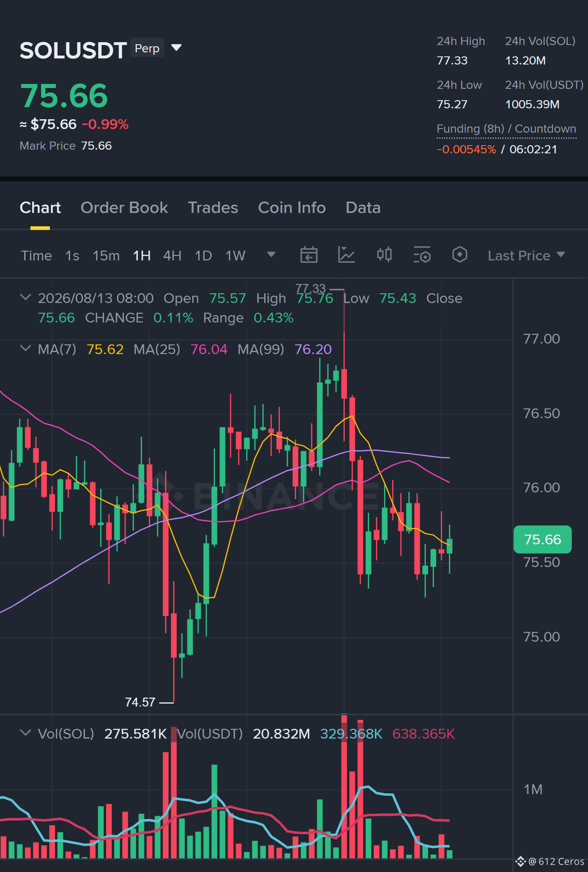Expand the SOLUSDT pair selector arrow
The image size is (588, 872).
pos(176,48)
